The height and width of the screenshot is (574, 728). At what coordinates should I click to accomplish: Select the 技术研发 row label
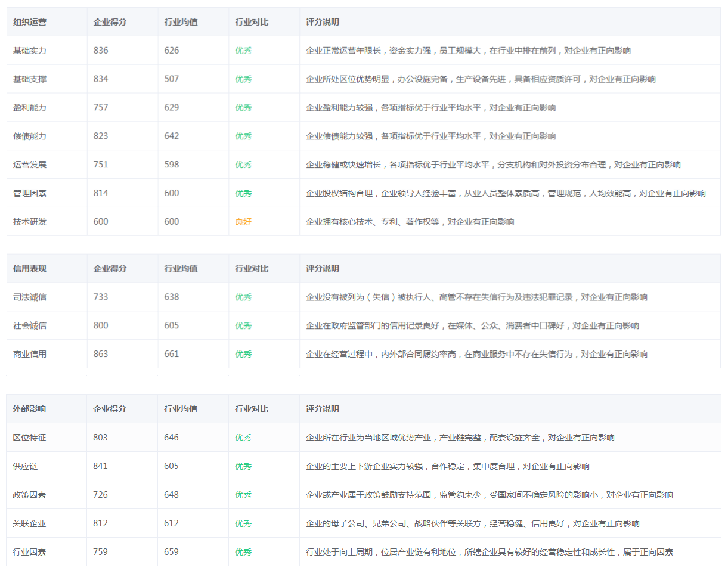tap(30, 222)
